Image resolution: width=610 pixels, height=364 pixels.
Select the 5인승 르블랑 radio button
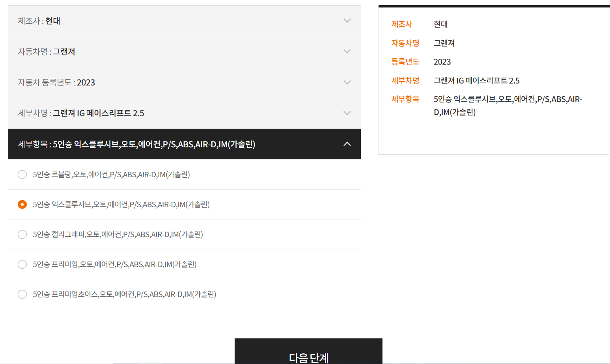pos(22,175)
